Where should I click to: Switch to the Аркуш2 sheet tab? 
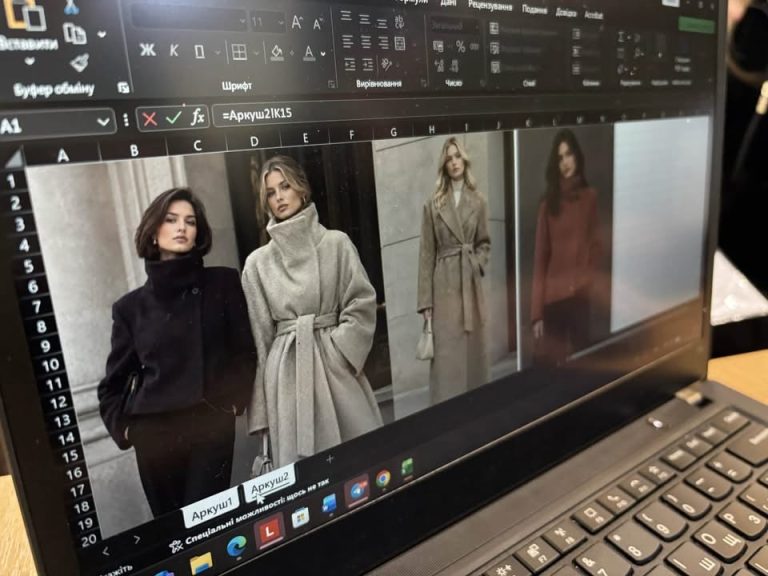point(270,483)
